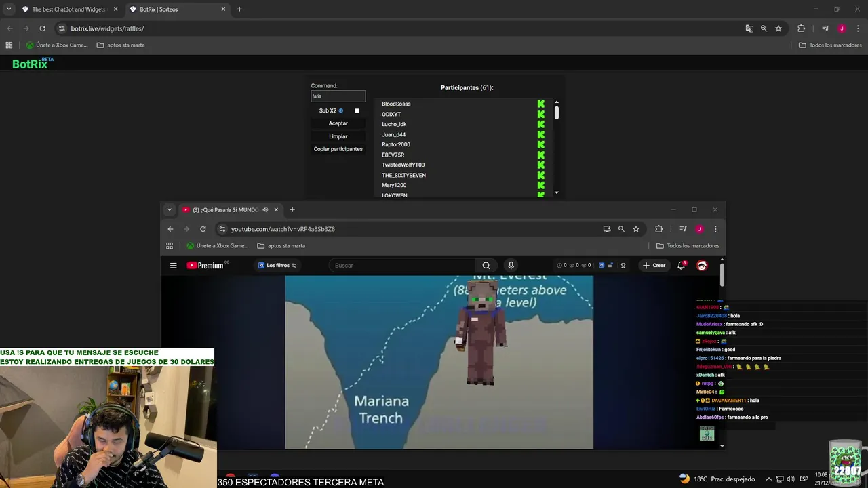Open a new tab in BotRix browser window

point(239,9)
